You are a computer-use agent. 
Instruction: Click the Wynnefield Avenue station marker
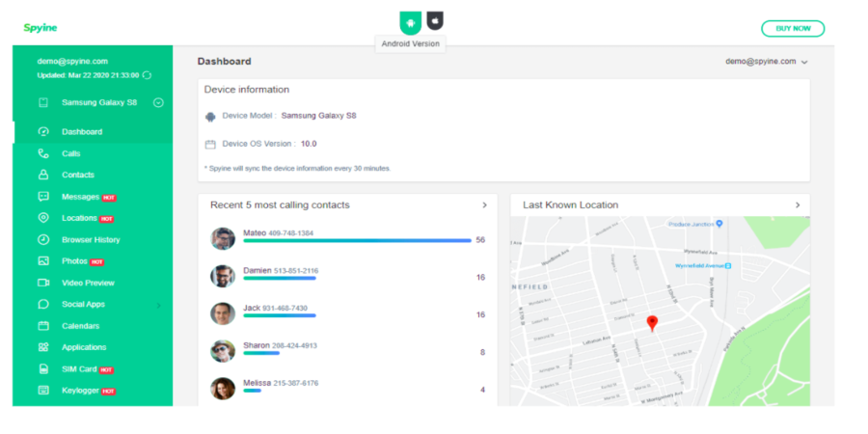pyautogui.click(x=728, y=266)
